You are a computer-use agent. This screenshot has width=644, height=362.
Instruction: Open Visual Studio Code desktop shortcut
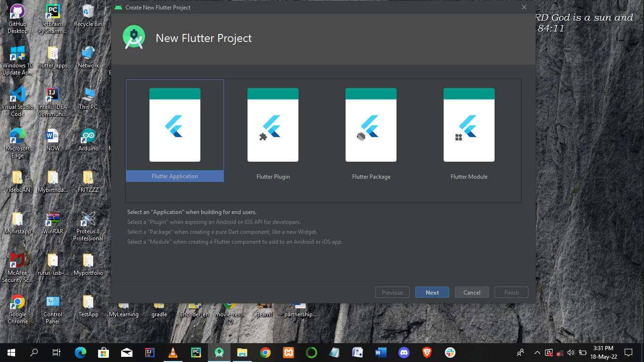tap(17, 102)
